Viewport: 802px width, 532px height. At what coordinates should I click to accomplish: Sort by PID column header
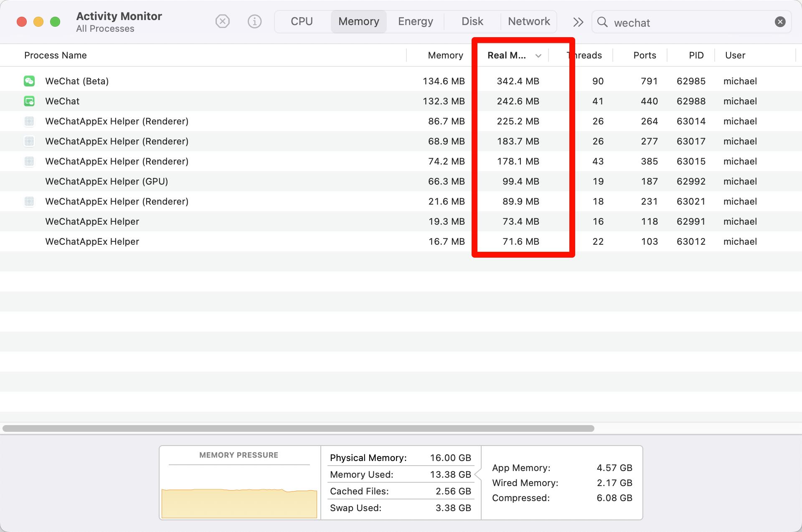click(x=696, y=55)
